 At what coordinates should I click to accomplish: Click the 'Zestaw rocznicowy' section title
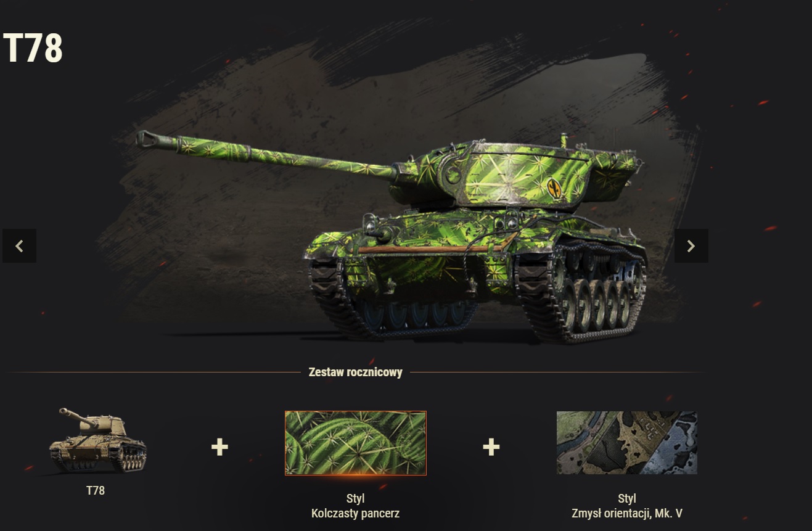pos(356,372)
